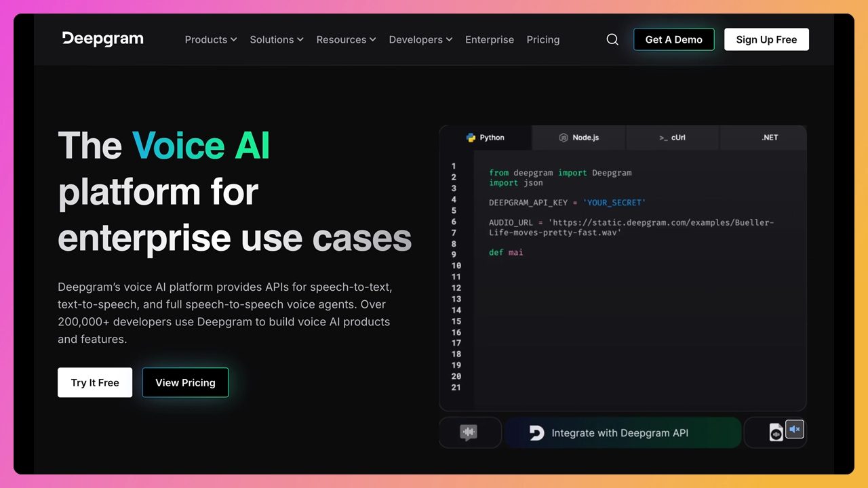The image size is (868, 488).
Task: Open the Pricing nav link
Action: click(x=543, y=39)
